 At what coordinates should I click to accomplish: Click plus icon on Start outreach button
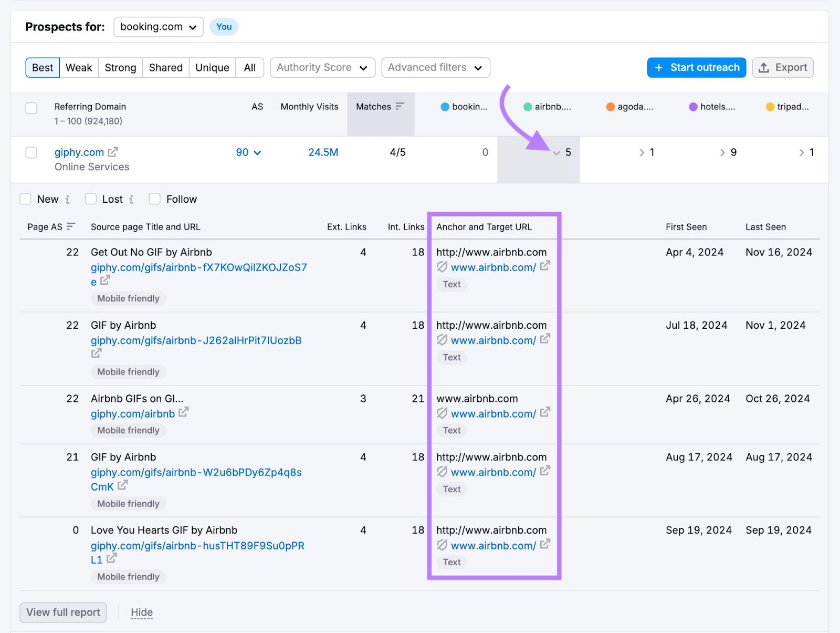[659, 67]
